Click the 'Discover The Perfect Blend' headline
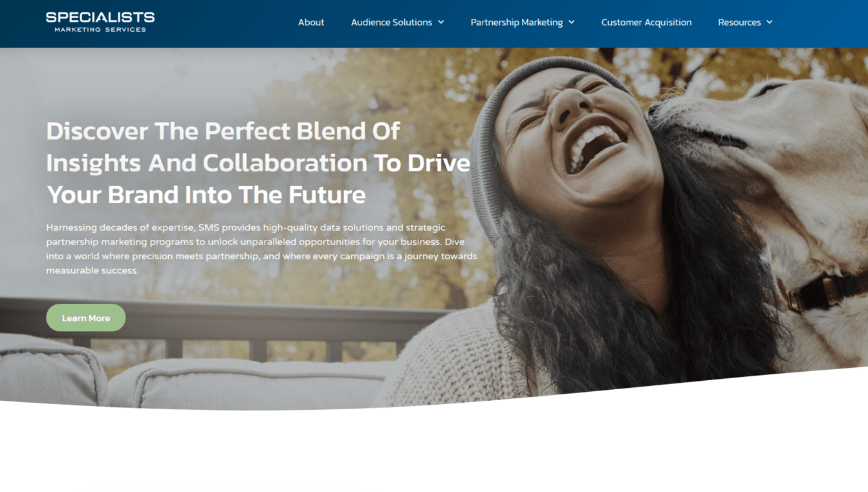The image size is (868, 492). 258,163
